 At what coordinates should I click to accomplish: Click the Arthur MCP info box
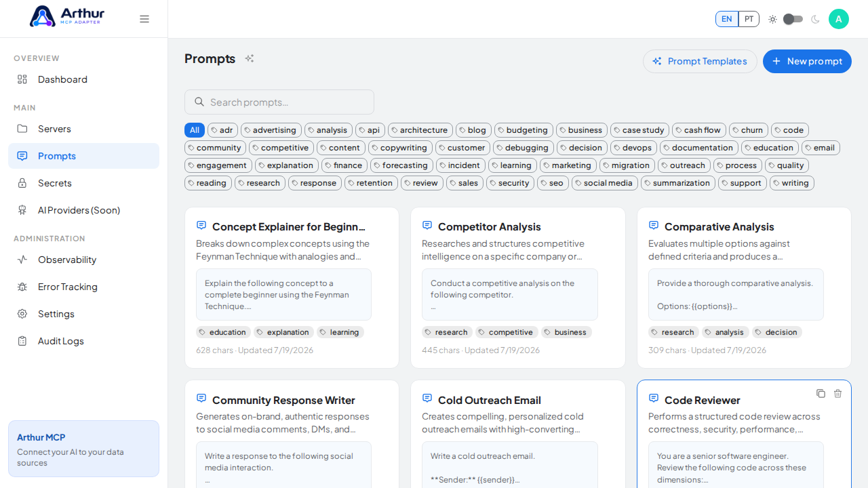click(x=83, y=449)
